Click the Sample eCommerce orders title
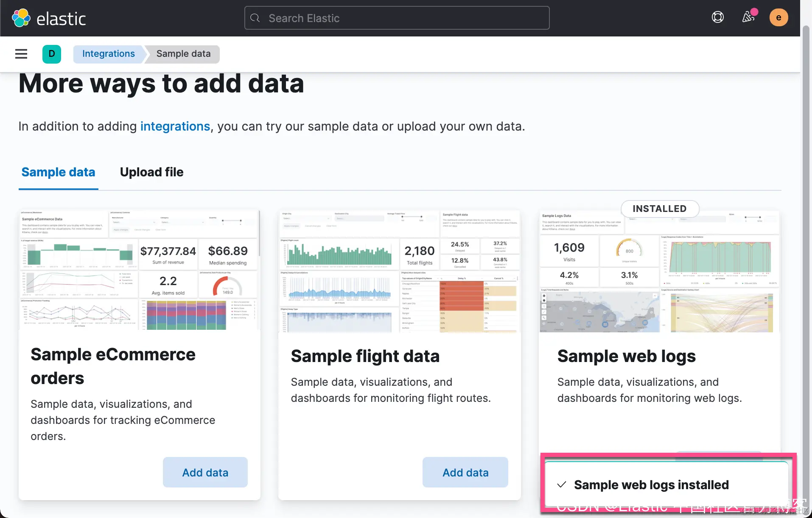Viewport: 812px width, 518px height. coord(113,366)
